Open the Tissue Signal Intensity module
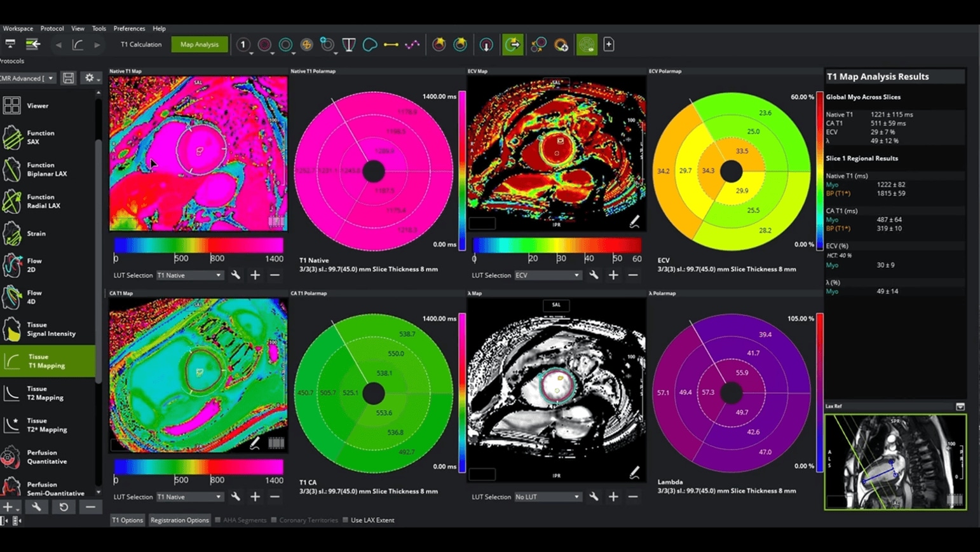 pyautogui.click(x=48, y=329)
